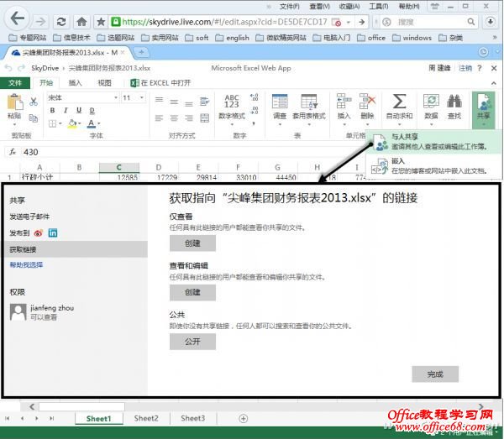Click the Done button in share dialog
504x439 pixels.
pos(434,374)
